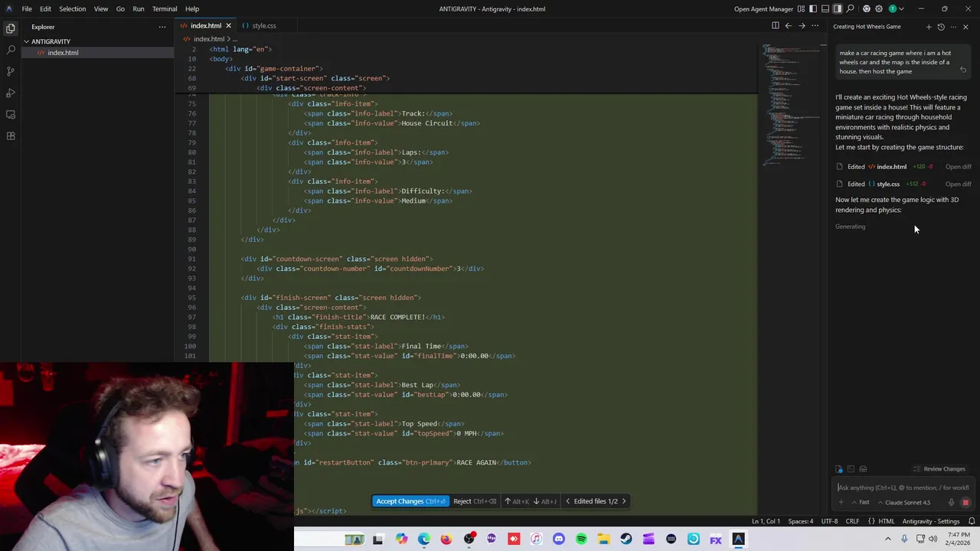980x551 pixels.
Task: Open the Selection menu
Action: click(72, 9)
